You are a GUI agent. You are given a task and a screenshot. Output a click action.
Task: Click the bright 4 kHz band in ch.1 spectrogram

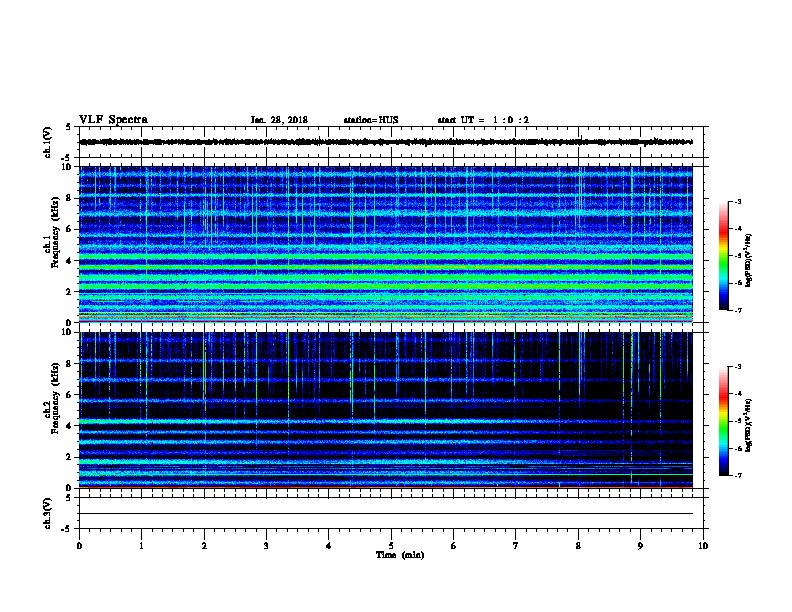pos(385,257)
